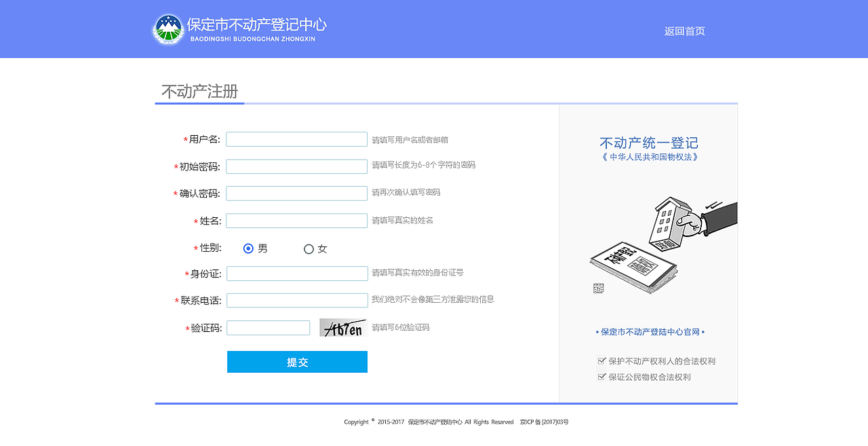Select the 男 gender radio button

[248, 248]
